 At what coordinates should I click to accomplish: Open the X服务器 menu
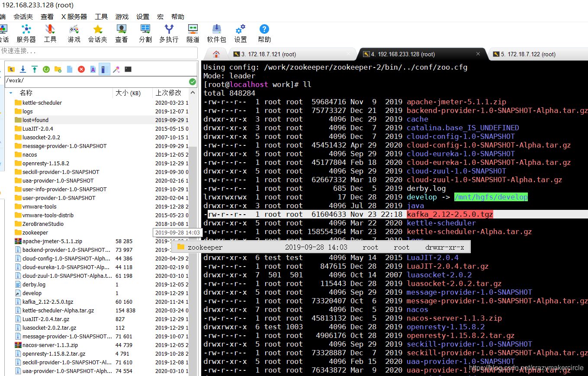pyautogui.click(x=74, y=16)
